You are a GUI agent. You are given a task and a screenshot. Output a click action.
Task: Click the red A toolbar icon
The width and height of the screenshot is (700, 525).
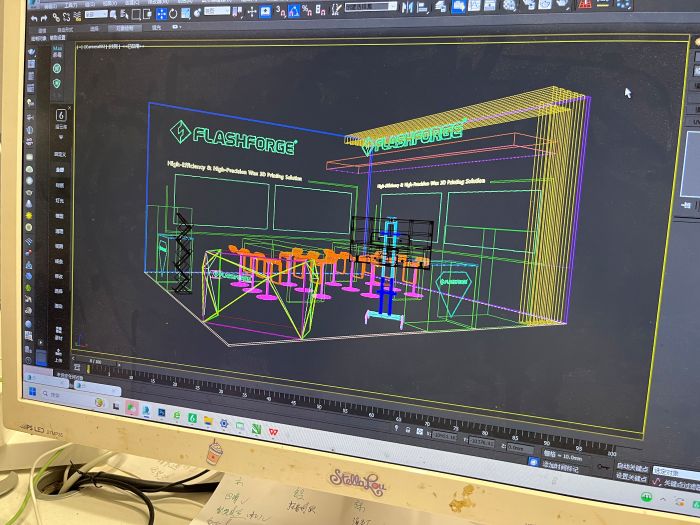coord(585,4)
